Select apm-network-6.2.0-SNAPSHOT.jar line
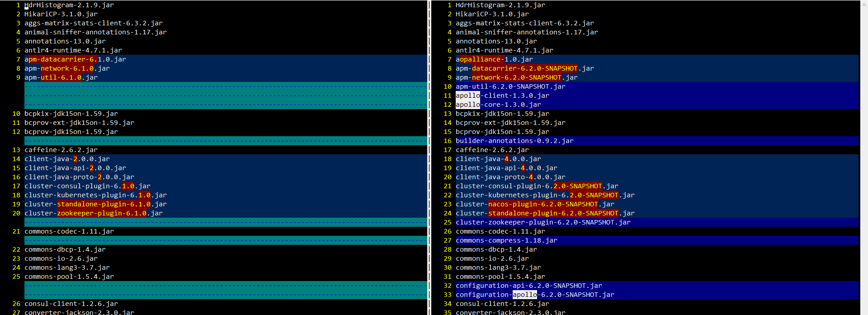 pyautogui.click(x=517, y=77)
